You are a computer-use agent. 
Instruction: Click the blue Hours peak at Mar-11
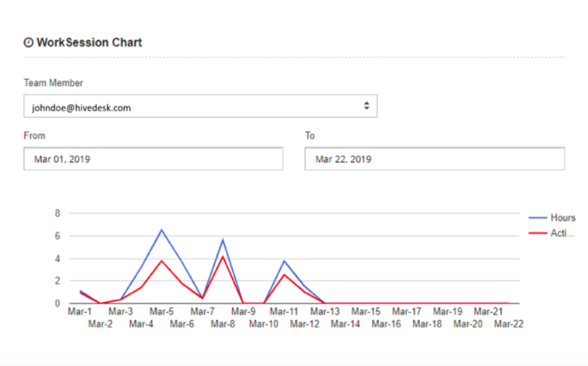pos(284,261)
